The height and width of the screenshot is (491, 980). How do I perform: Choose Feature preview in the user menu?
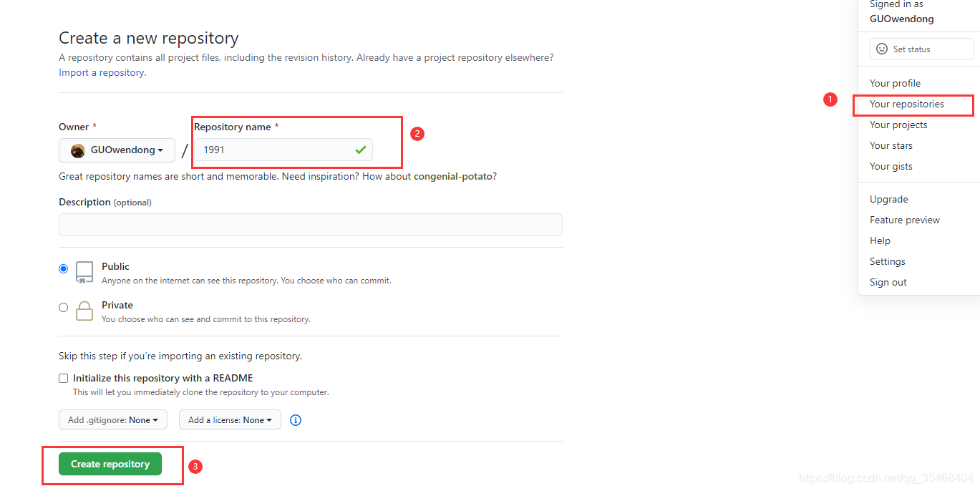[905, 220]
